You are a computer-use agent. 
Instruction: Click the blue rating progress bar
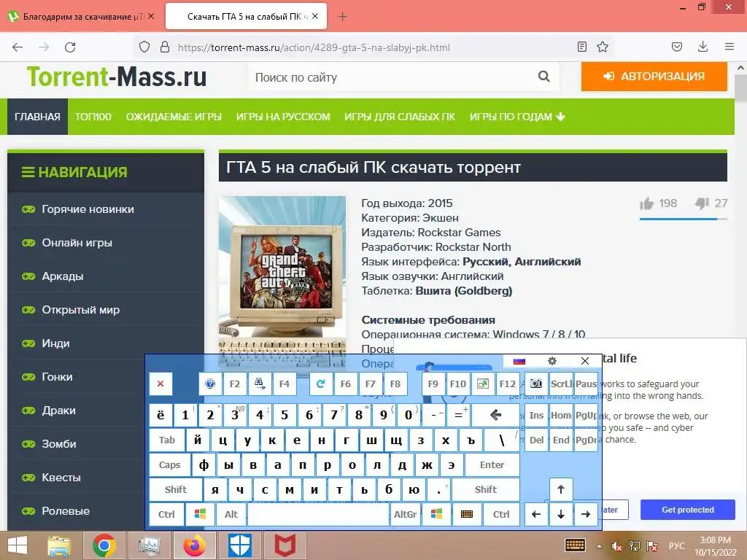point(683,219)
